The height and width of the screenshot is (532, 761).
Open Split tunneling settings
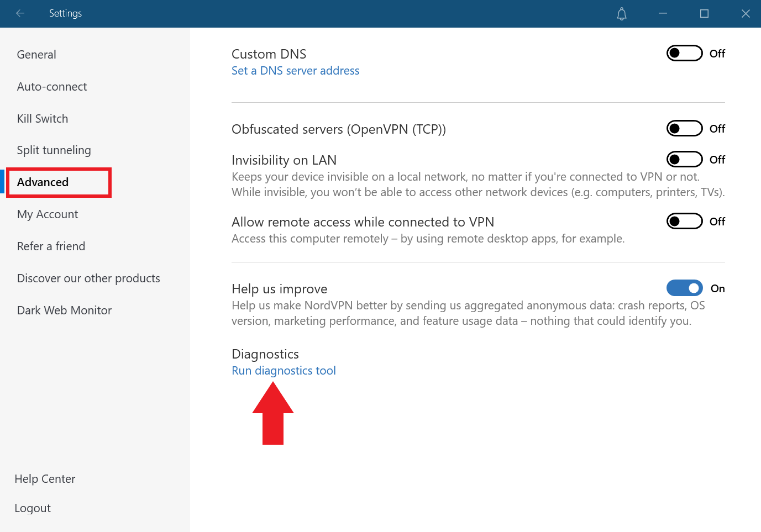(x=54, y=150)
